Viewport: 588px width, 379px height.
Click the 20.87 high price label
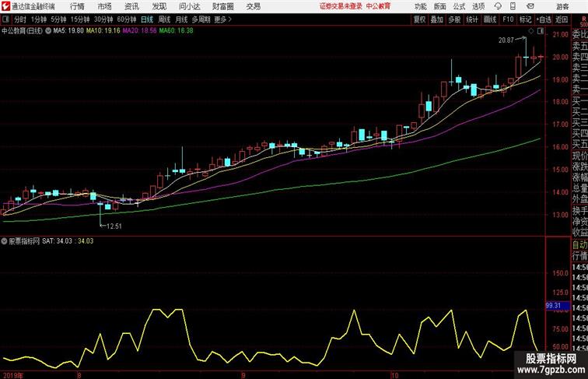(x=506, y=40)
